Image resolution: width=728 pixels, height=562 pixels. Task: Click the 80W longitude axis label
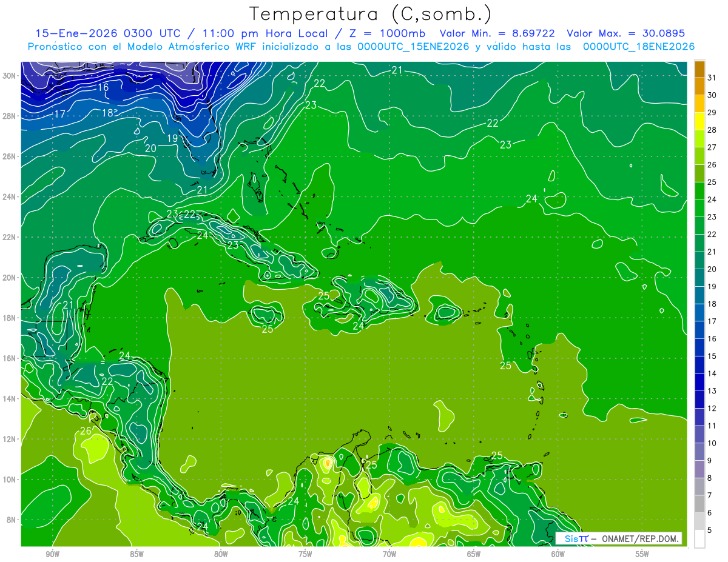(x=221, y=554)
